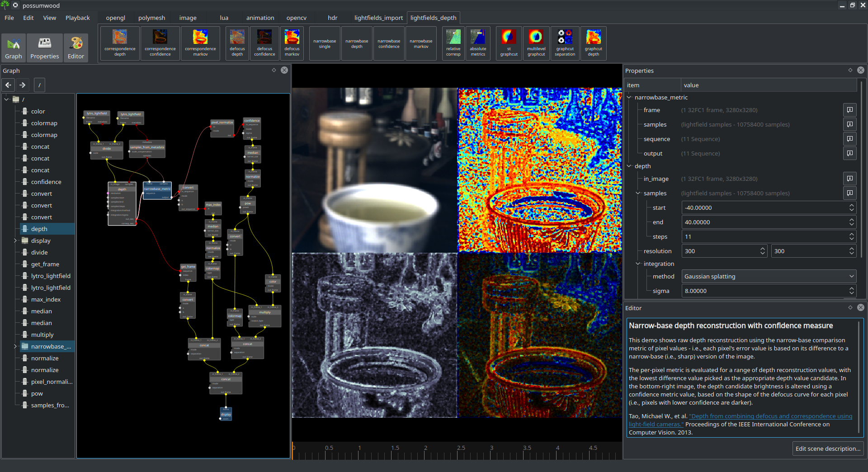Toggle the Properties panel button
The height and width of the screenshot is (472, 868).
[45, 47]
